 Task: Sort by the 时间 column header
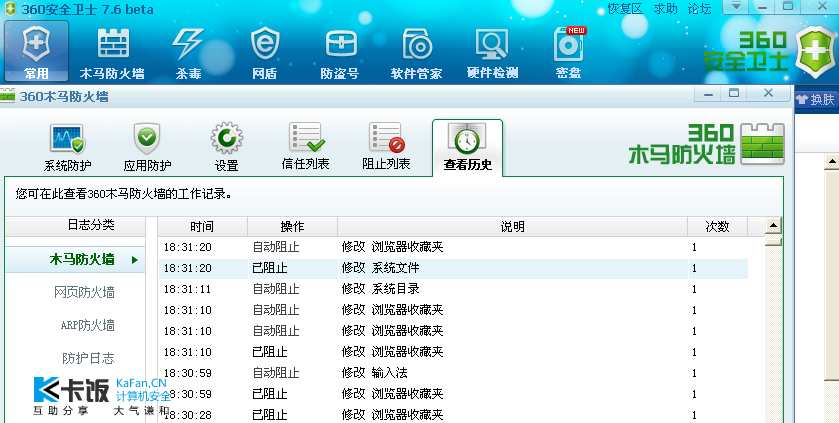[202, 227]
